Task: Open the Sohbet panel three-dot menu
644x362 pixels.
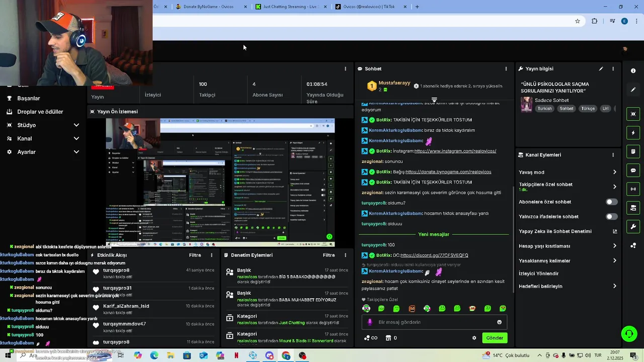Action: pos(506,69)
